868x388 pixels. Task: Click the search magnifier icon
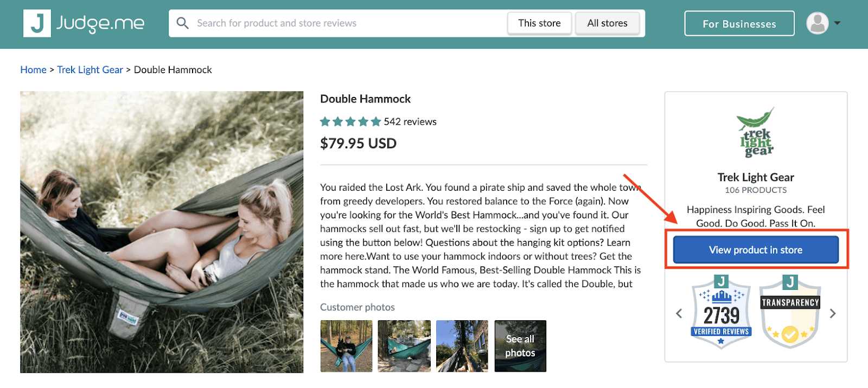pos(183,23)
